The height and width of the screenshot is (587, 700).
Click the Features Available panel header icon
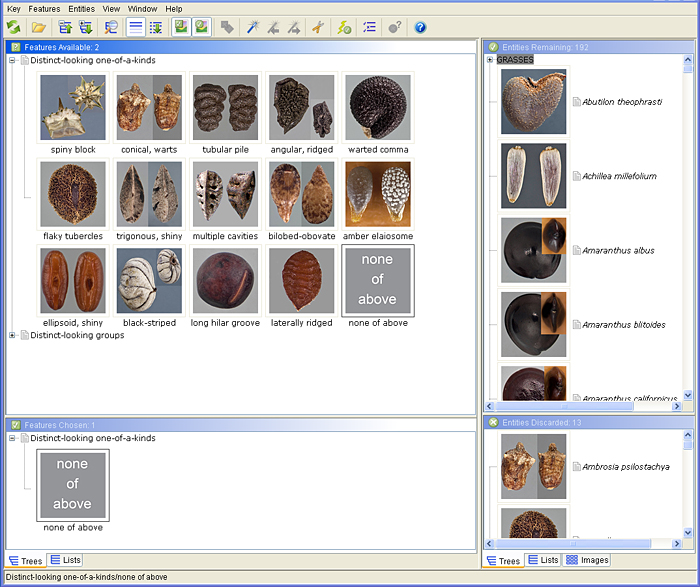pos(16,47)
